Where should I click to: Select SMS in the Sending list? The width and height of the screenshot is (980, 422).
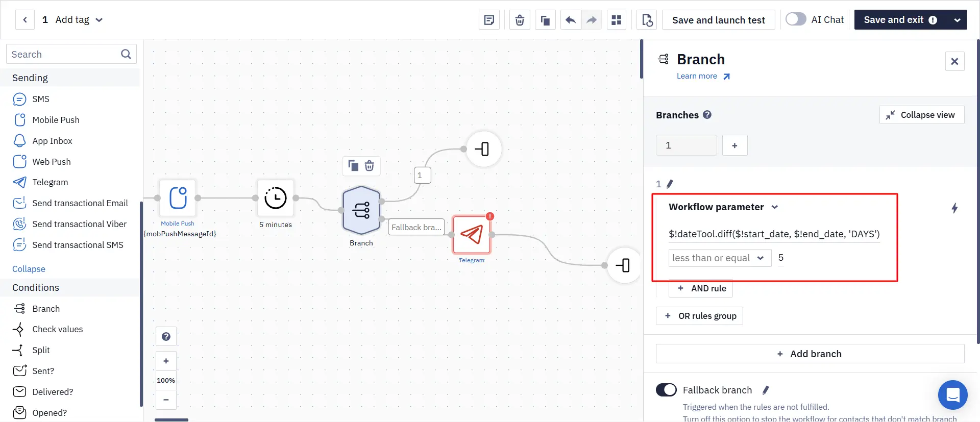click(31, 99)
